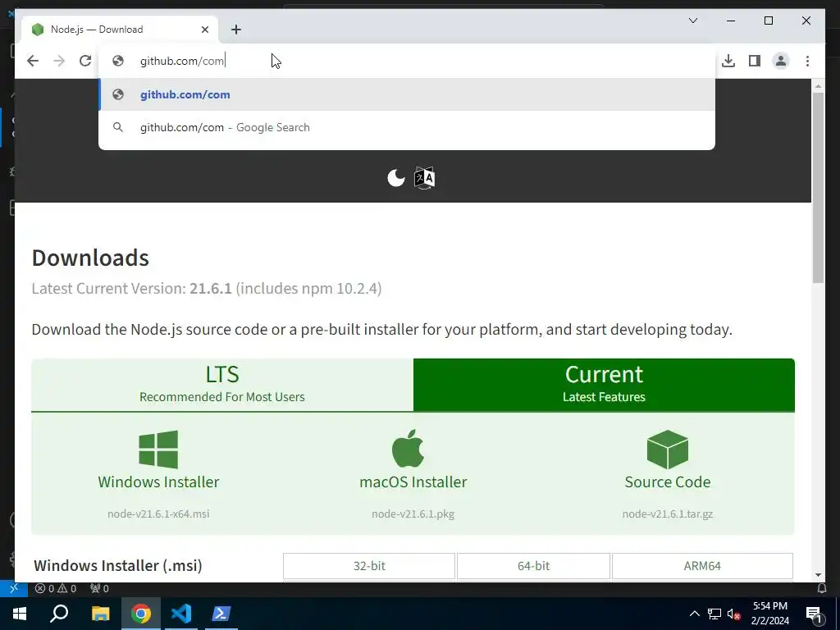
Task: Click the macOS Installer apple logo
Action: pos(409,449)
